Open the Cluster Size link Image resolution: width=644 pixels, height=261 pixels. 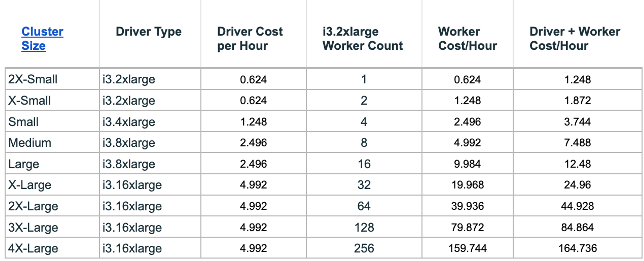[42, 39]
